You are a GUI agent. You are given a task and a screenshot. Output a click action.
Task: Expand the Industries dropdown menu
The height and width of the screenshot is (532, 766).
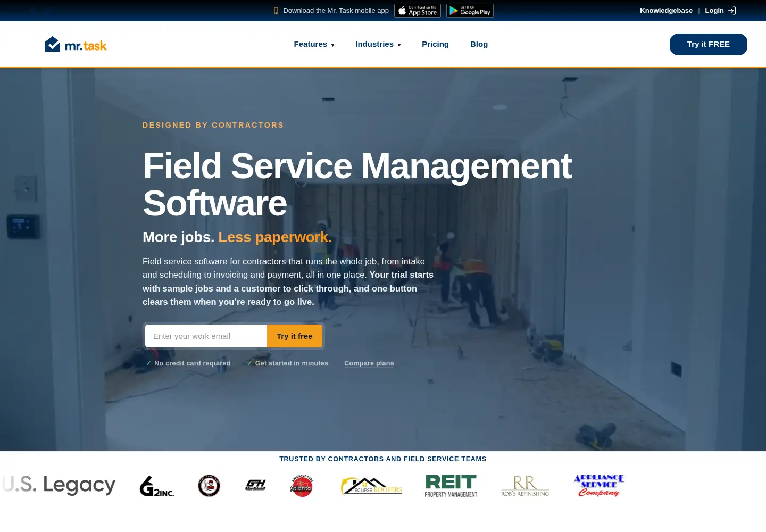click(x=378, y=44)
